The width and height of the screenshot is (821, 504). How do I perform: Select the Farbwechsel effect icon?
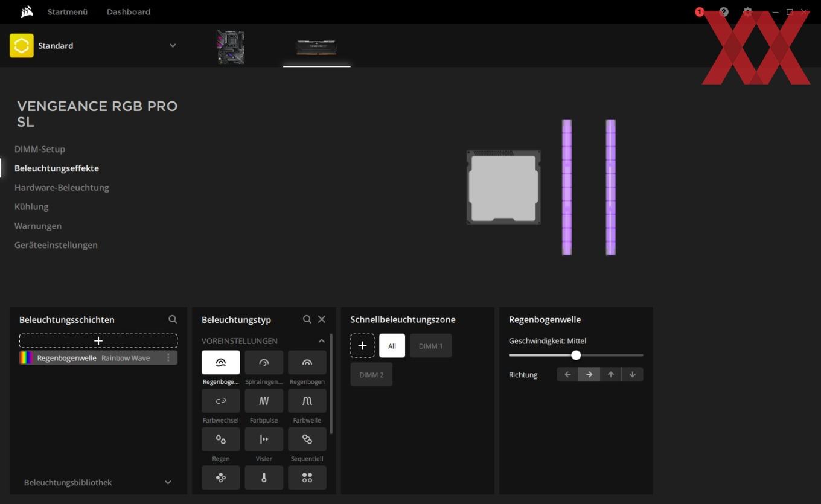pyautogui.click(x=220, y=401)
